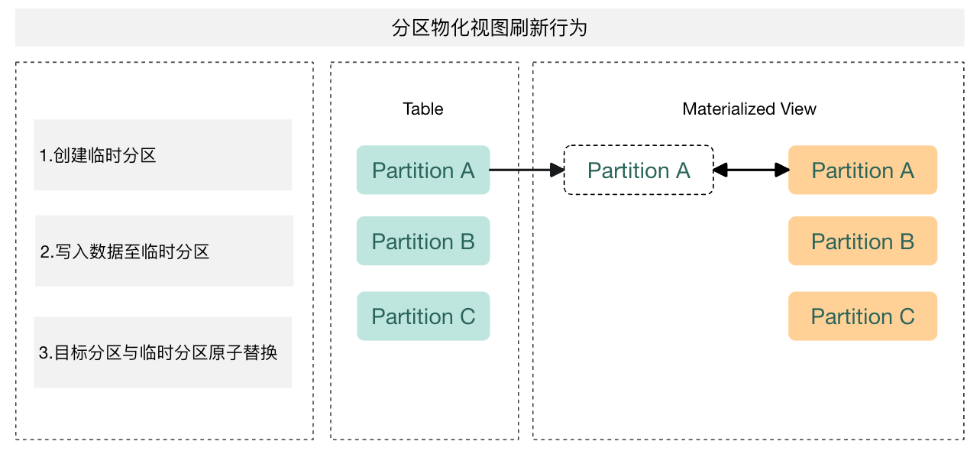
Task: Select green Partition A in Table
Action: (x=423, y=170)
